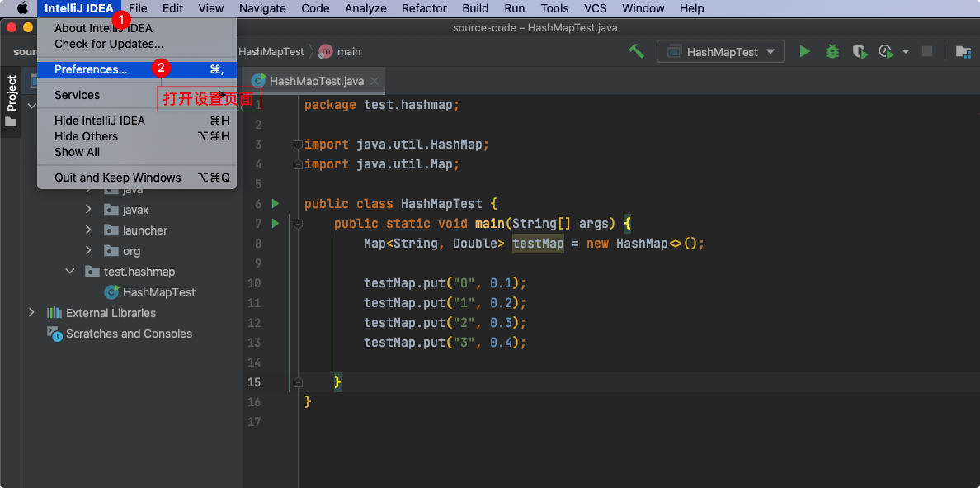Open the Apple menu

tap(22, 8)
